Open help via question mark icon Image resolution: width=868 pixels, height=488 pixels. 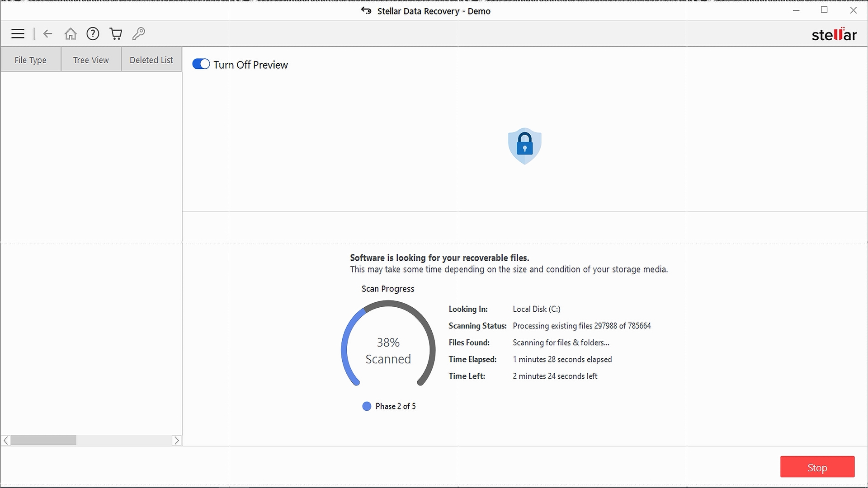[93, 34]
